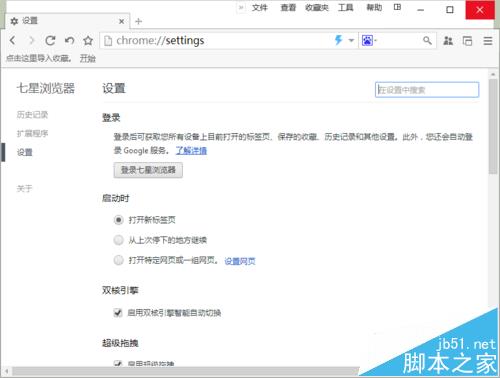Image resolution: width=500 pixels, height=378 pixels.
Task: Open the hamburger main menu
Action: 488,41
